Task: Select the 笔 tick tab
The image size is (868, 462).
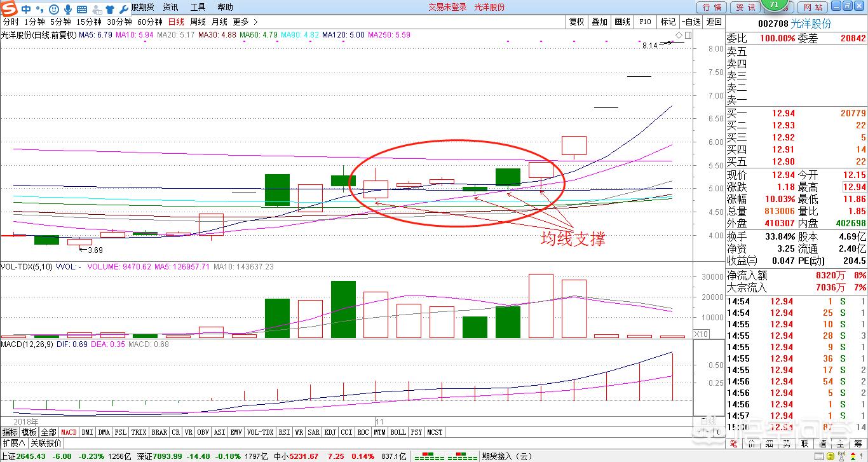Action: (733, 443)
